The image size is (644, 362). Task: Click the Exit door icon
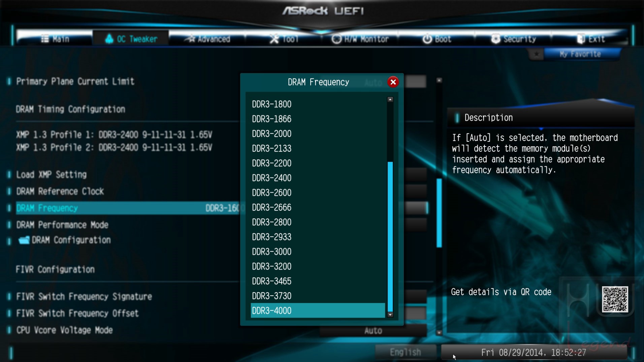(581, 39)
